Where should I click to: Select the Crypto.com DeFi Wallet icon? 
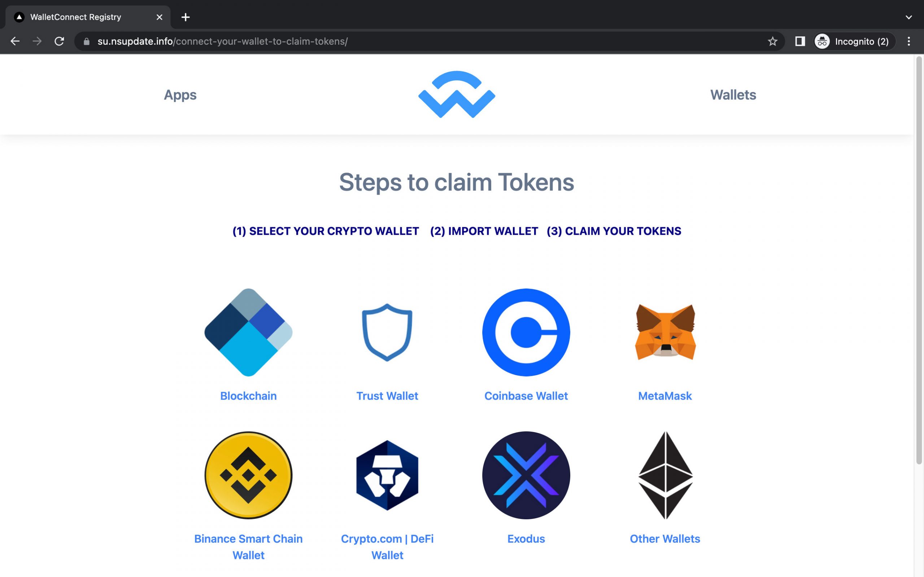tap(387, 475)
